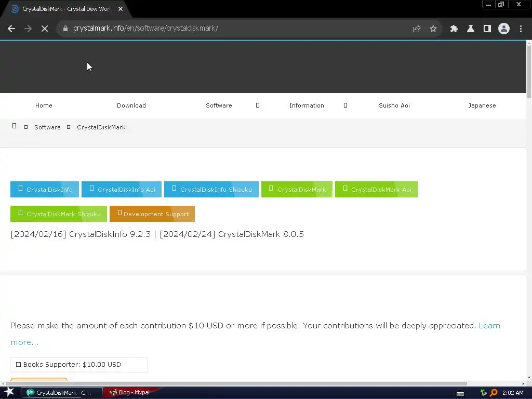Go back to the previous page

(x=11, y=29)
